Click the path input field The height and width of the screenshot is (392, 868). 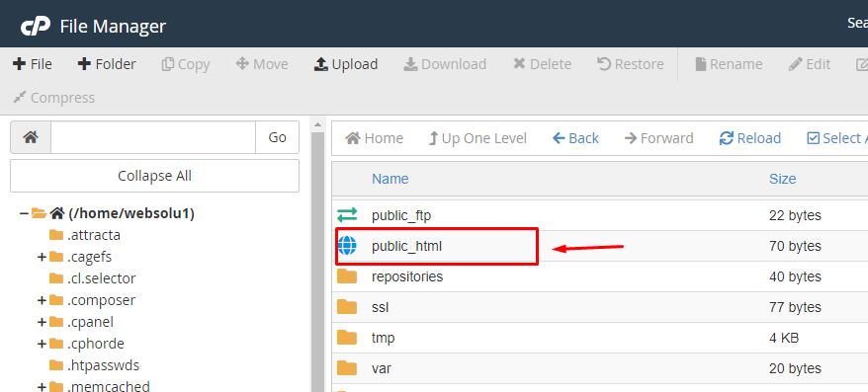153,137
